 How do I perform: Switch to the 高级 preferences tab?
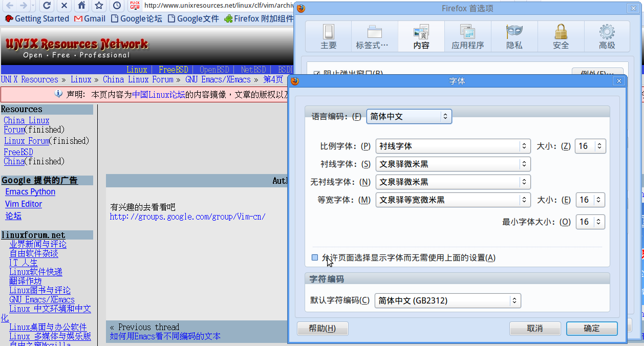607,37
